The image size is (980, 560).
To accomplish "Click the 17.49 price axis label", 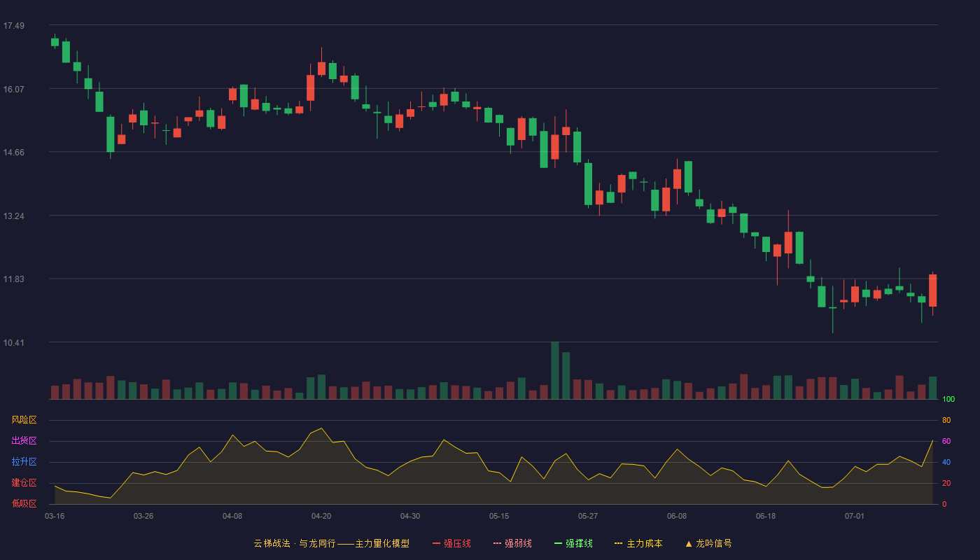I will point(13,26).
